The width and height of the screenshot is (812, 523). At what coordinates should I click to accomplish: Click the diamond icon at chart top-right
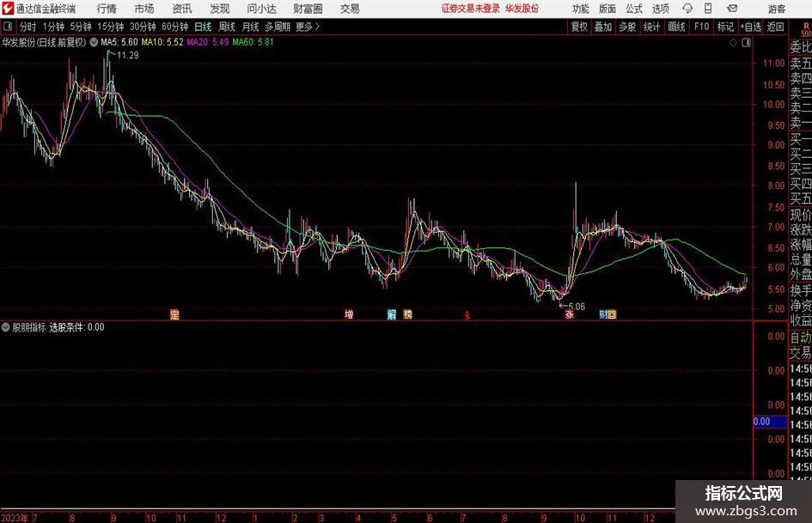733,43
